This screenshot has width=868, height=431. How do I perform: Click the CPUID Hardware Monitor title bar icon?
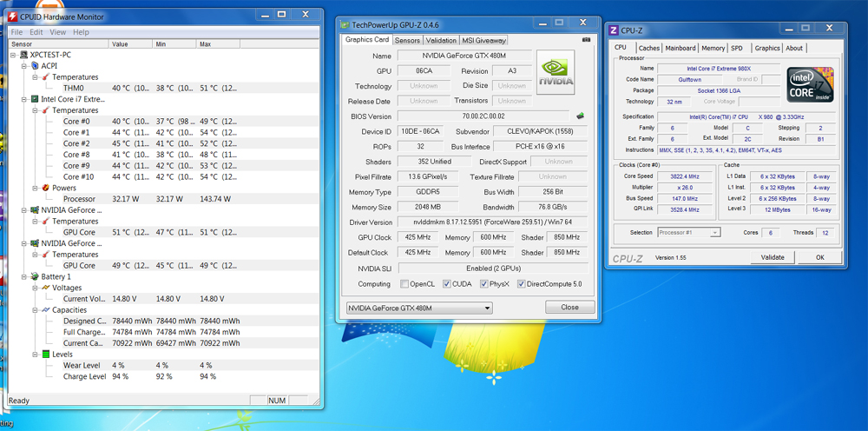tap(15, 17)
